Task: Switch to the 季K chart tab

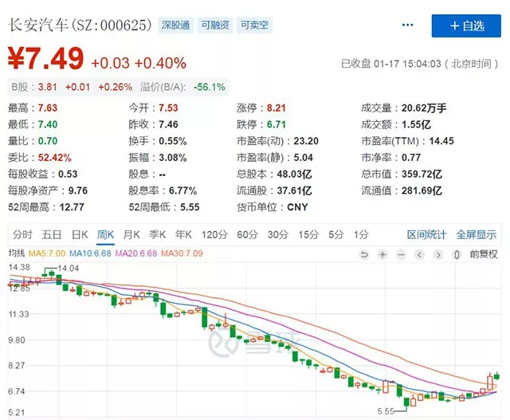Action: pyautogui.click(x=158, y=234)
